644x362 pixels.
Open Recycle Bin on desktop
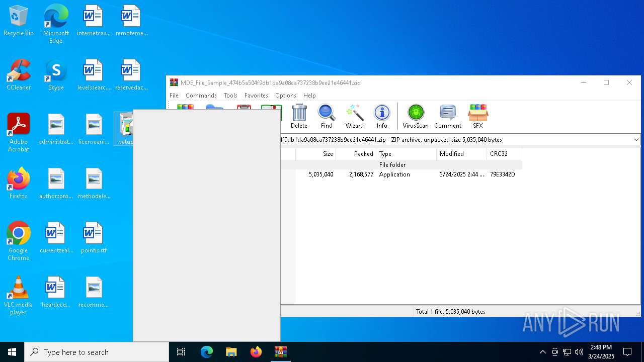click(19, 21)
